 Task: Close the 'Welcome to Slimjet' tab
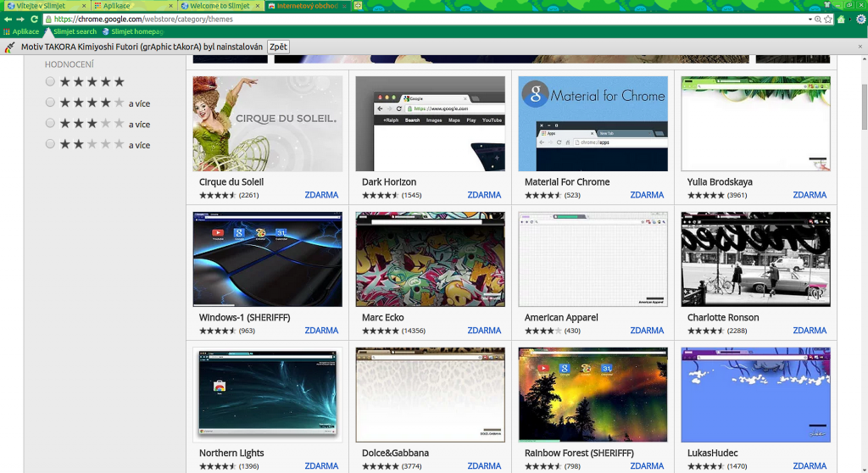pos(258,6)
